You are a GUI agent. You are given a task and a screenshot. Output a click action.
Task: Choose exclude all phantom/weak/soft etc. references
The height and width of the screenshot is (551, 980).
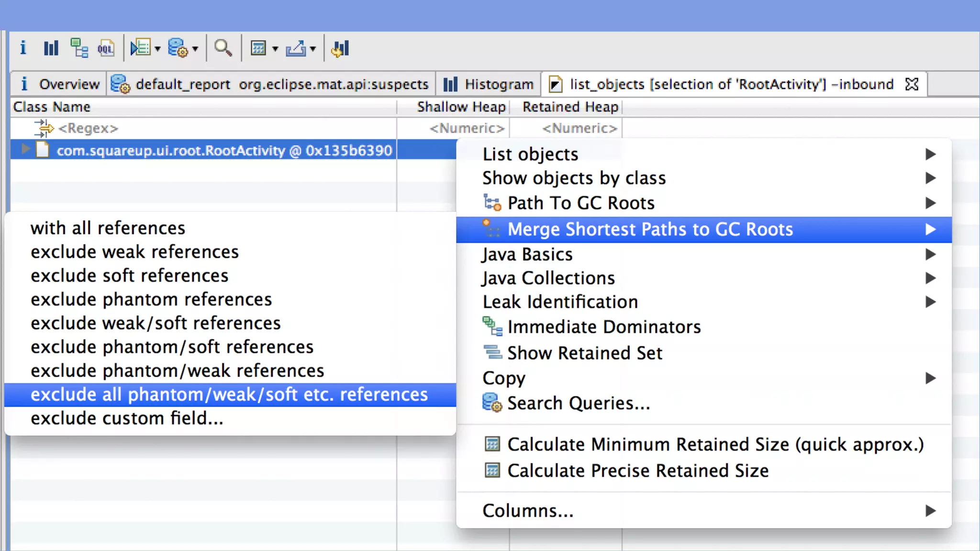[229, 395]
